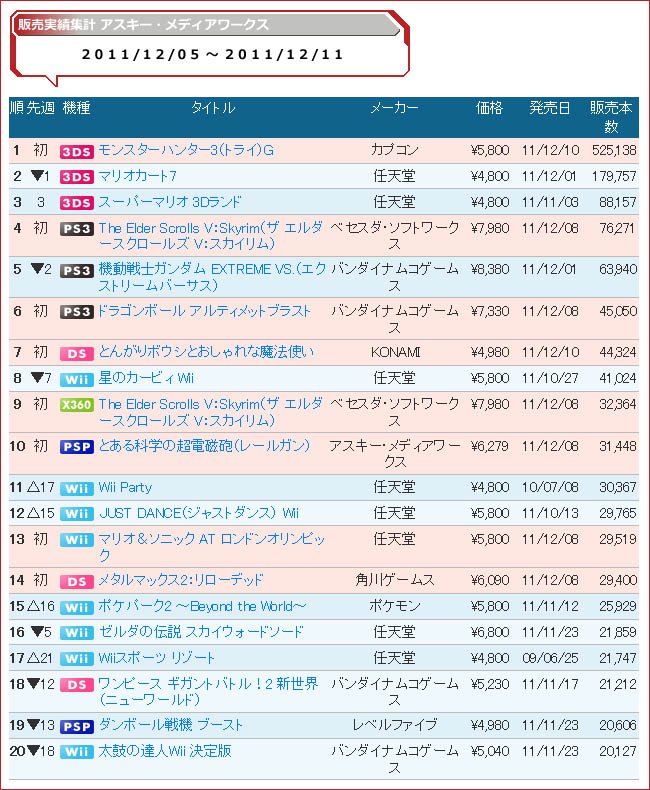650x790 pixels.
Task: Click the price ¥8,380
Action: (490, 270)
